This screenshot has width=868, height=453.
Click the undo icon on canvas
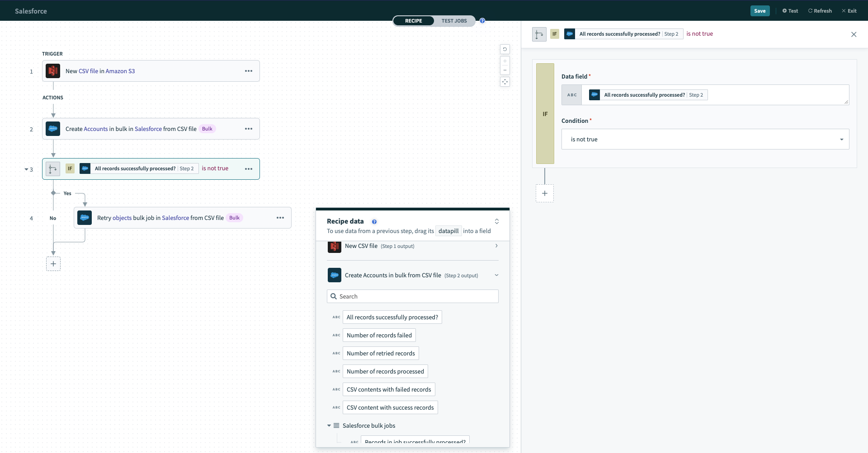point(505,49)
